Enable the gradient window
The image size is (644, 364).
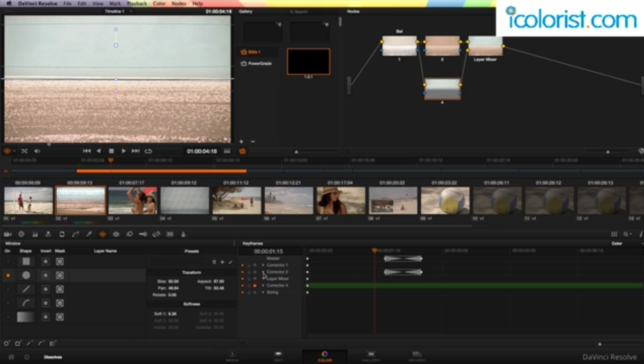(x=8, y=317)
